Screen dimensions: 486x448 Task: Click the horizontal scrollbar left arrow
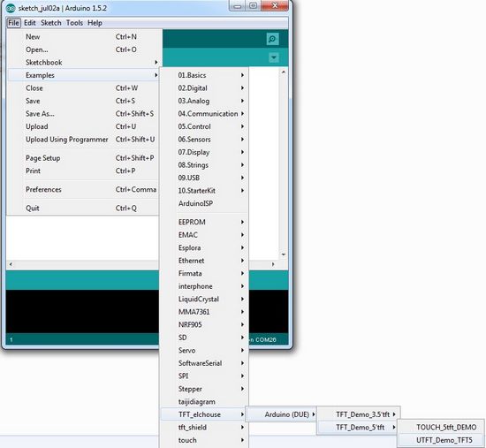(11, 264)
